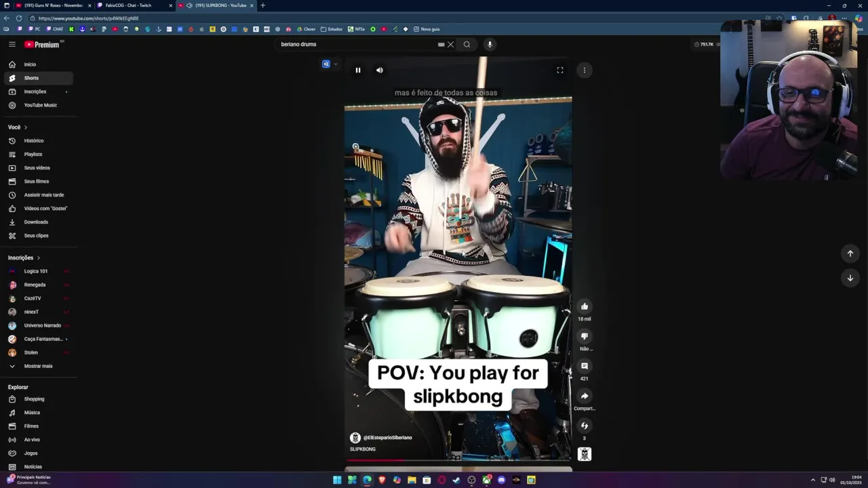Open the ninexT channel subscription
Screen dimensions: 868x488
click(38, 312)
